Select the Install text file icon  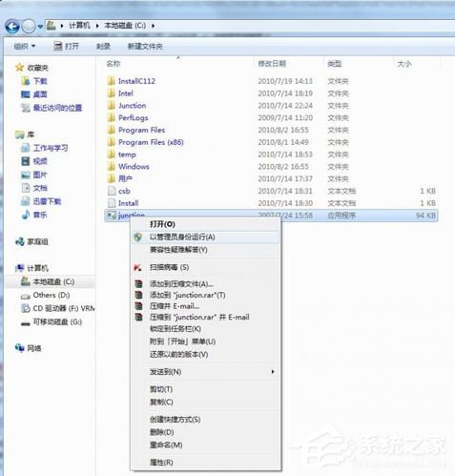click(112, 203)
